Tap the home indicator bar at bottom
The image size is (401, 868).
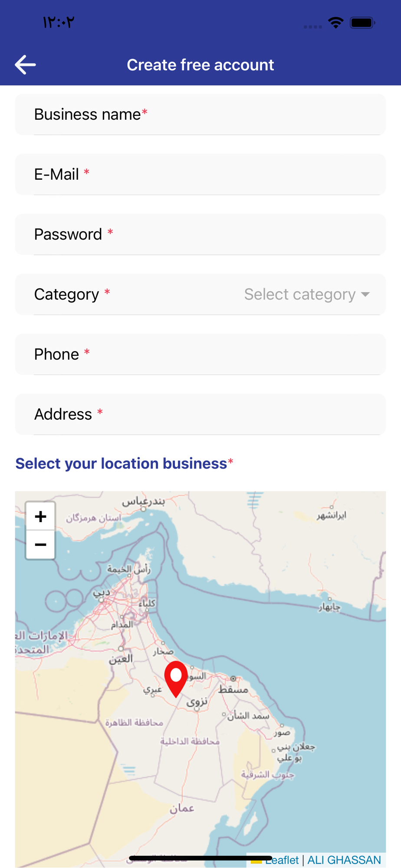(x=200, y=858)
